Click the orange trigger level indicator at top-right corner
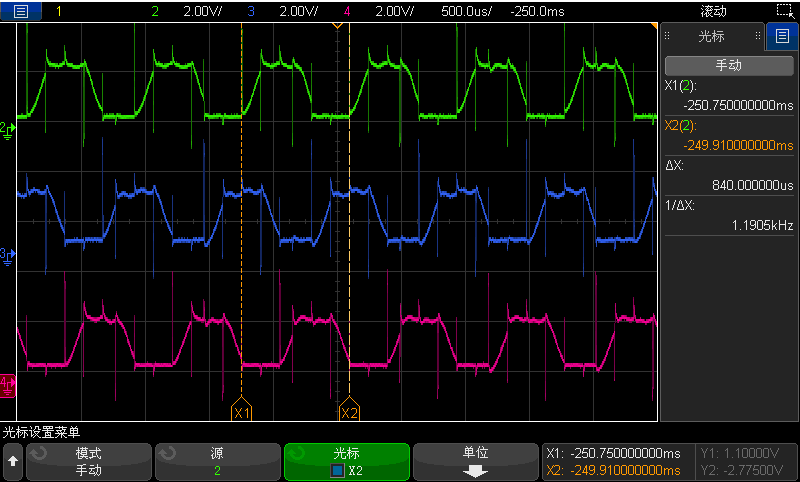This screenshot has height=482, width=800. (654, 26)
